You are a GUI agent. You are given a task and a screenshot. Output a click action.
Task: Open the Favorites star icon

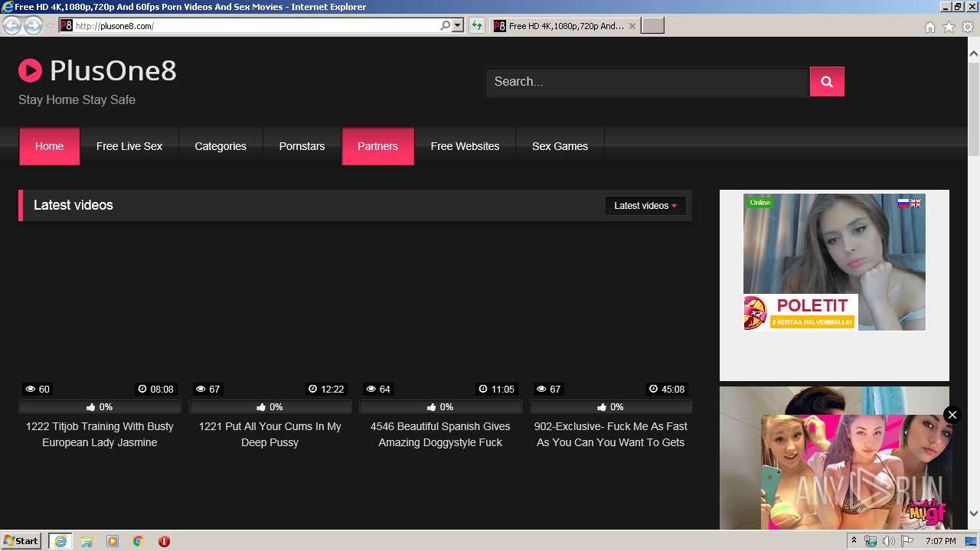[949, 27]
